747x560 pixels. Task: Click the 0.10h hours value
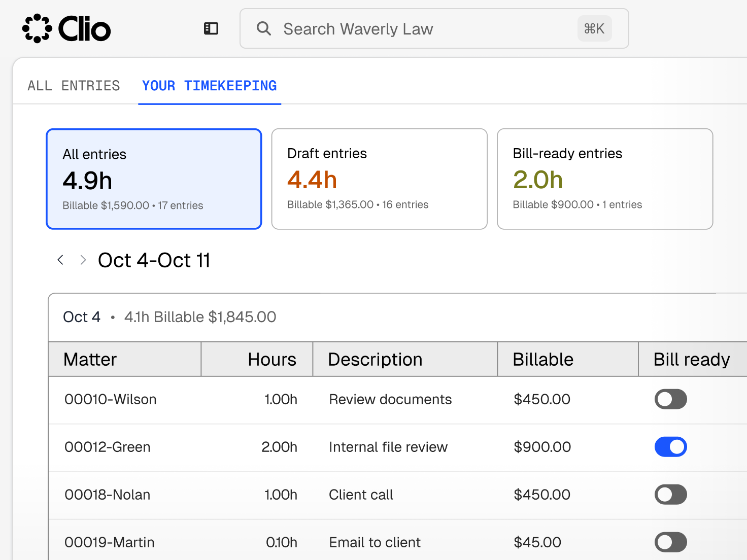tap(282, 542)
